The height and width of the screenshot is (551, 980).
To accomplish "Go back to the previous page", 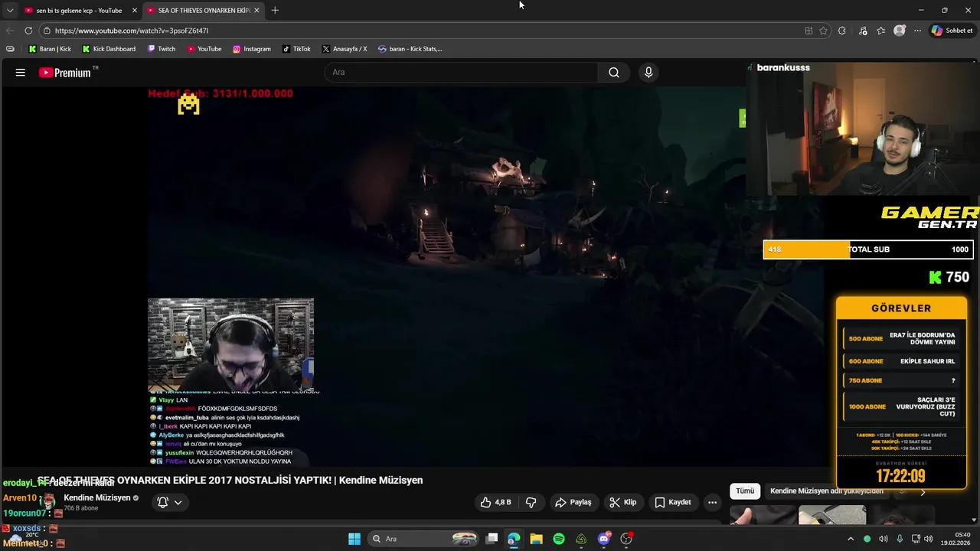I will point(10,31).
